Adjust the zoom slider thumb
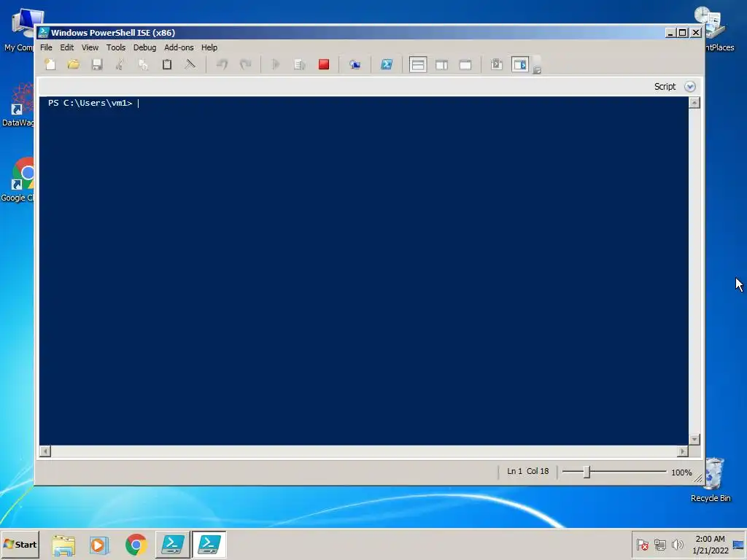The image size is (747, 560). pyautogui.click(x=587, y=472)
